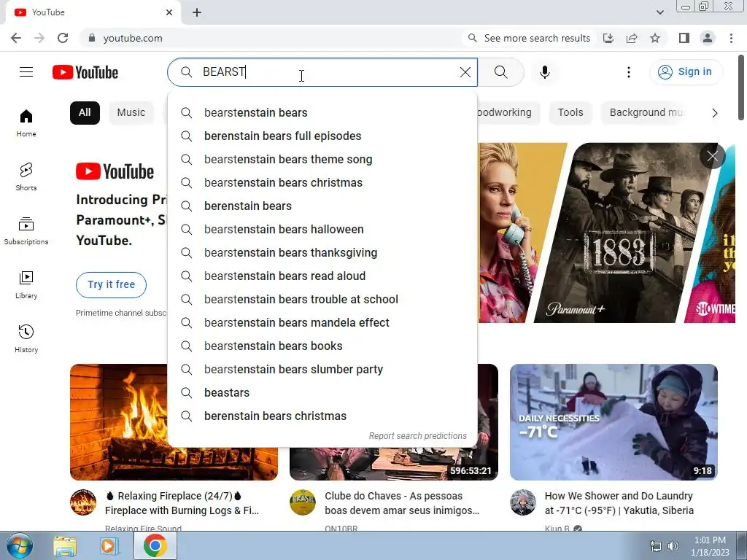Bookmark this page with star icon

(655, 38)
